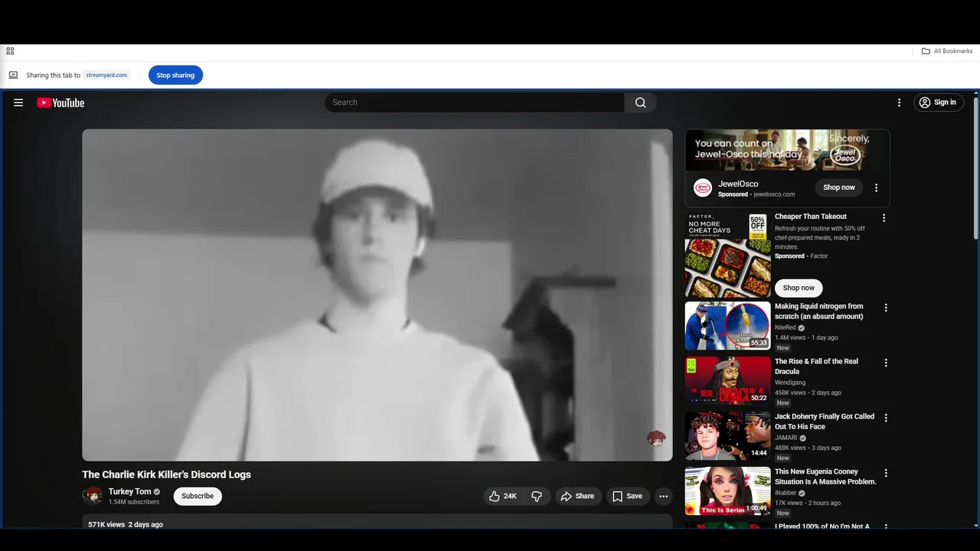Open Turkey Tom channel name link
This screenshot has width=980, height=551.
[x=130, y=492]
